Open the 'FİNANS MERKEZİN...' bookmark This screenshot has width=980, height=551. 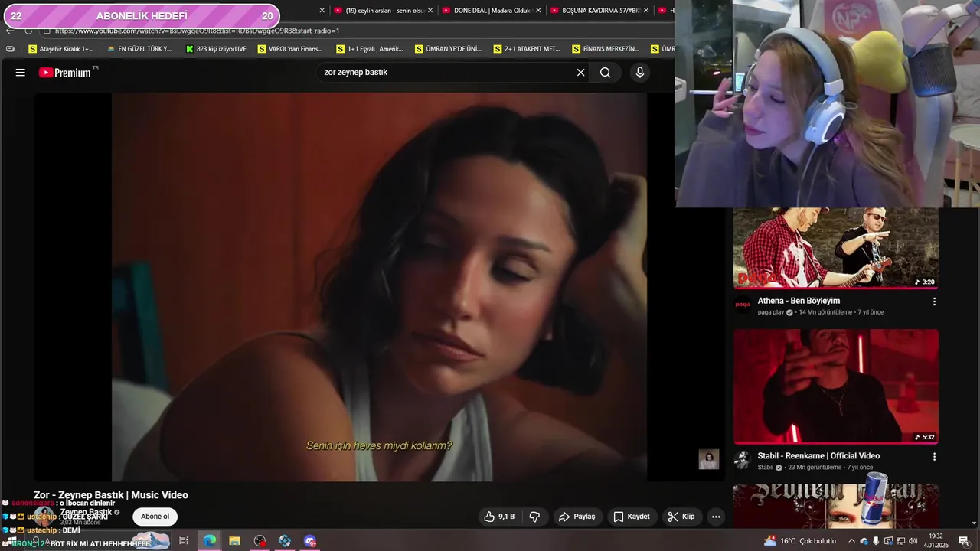tap(605, 49)
